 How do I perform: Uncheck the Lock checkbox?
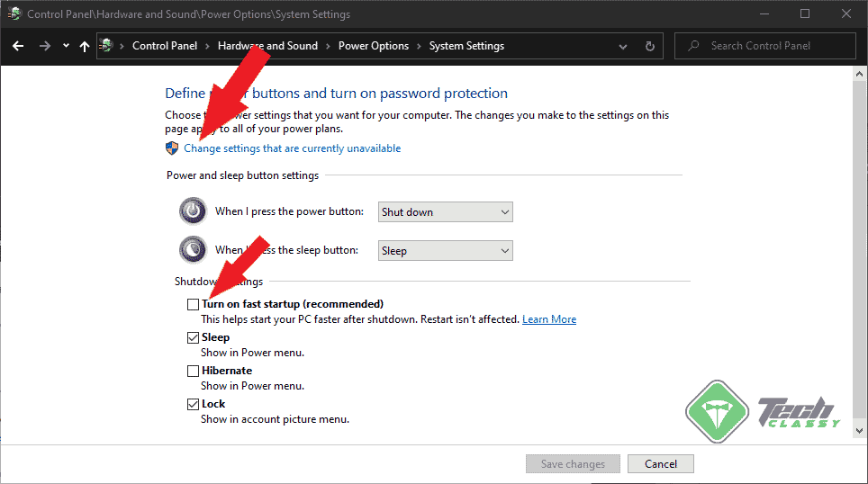pyautogui.click(x=193, y=404)
